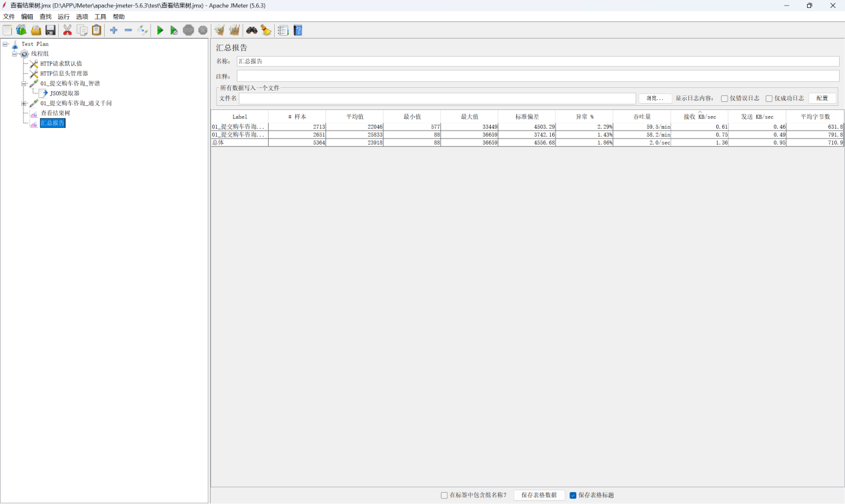Open the 选项 menu
This screenshot has width=845, height=504.
click(x=82, y=17)
